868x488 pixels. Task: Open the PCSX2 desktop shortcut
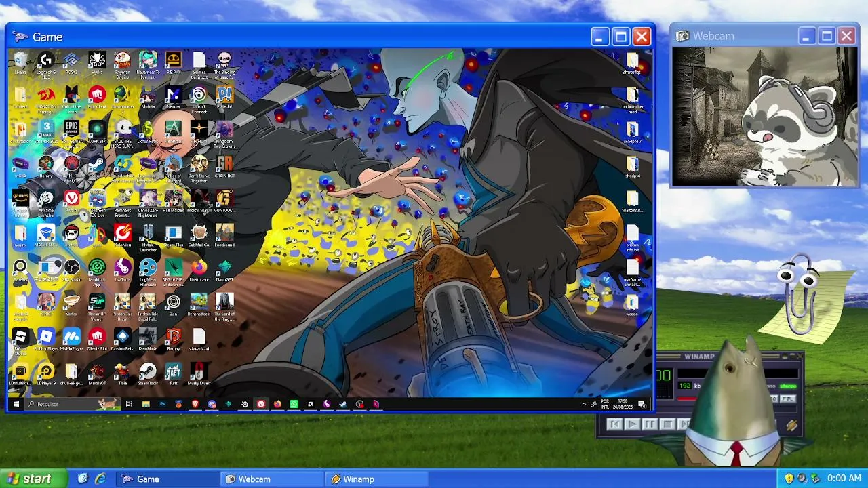[71, 64]
